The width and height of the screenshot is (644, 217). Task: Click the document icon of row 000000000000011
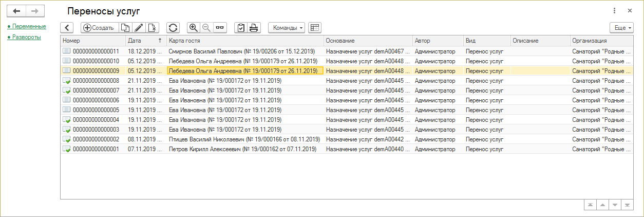(x=66, y=51)
